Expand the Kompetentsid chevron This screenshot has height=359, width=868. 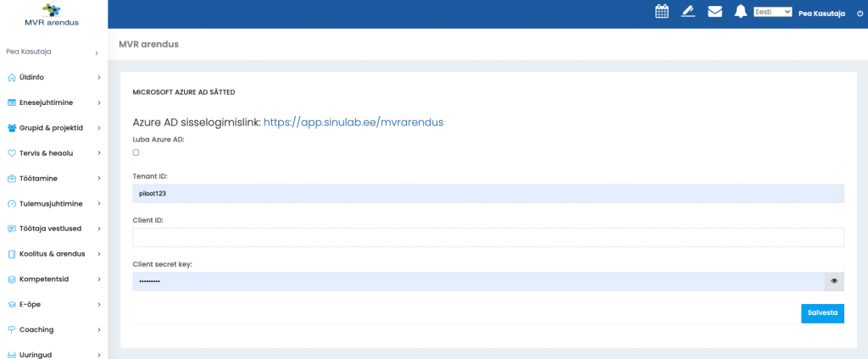pos(99,279)
